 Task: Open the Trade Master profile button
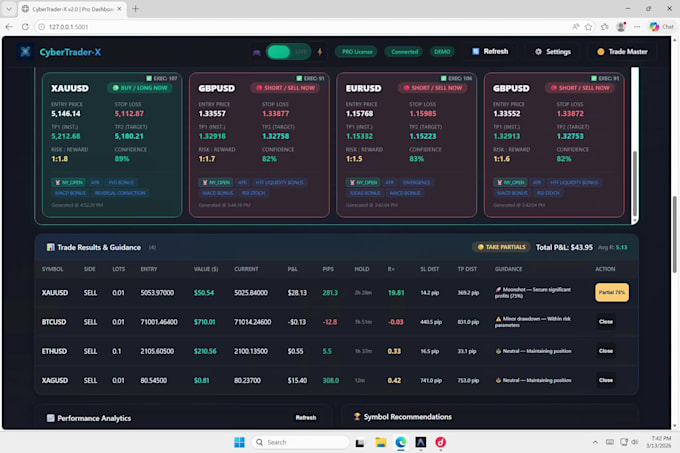622,52
